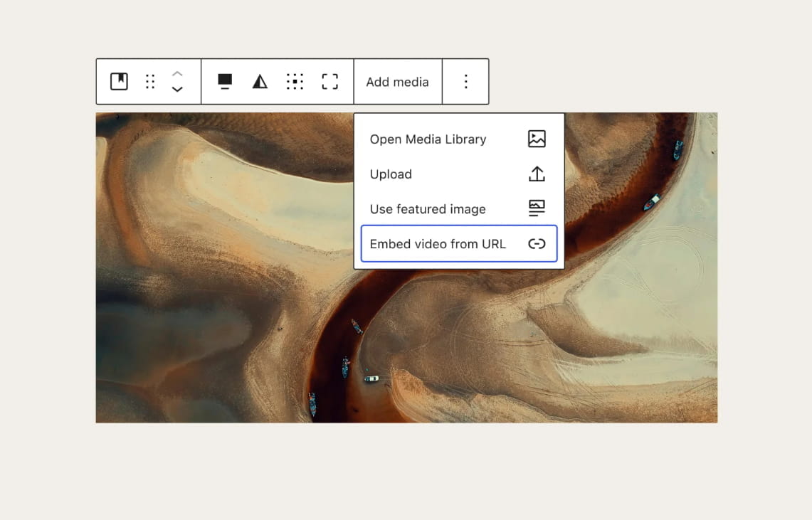Choose Embed video from URL
Screen dimensions: 812x520
[437, 243]
